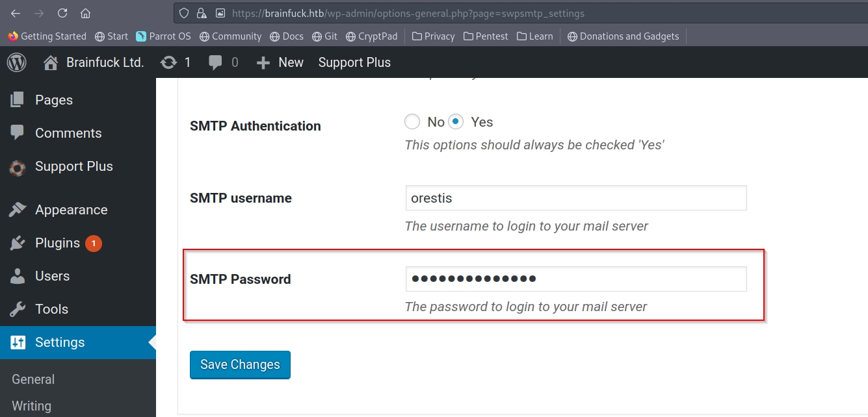Viewport: 868px width, 417px height.
Task: Open the comments bubble icon in admin bar
Action: click(215, 62)
